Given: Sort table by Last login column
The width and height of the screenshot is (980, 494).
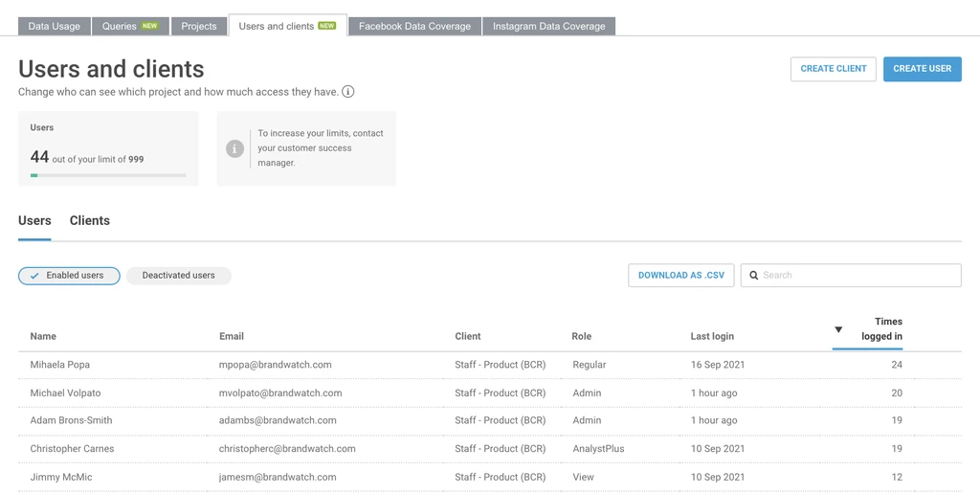Looking at the screenshot, I should click(712, 336).
